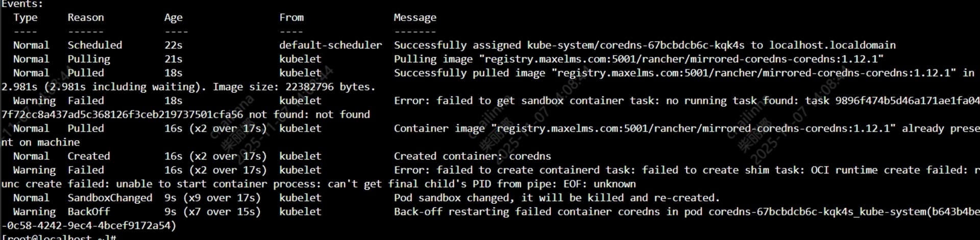
Task: Click the '9s (x9 over 17s)' age value
Action: 212,198
